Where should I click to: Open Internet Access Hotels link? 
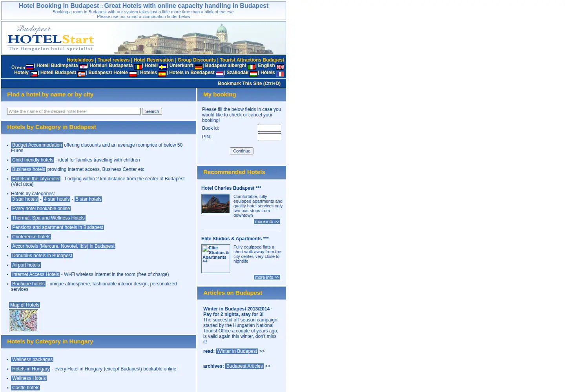[35, 274]
